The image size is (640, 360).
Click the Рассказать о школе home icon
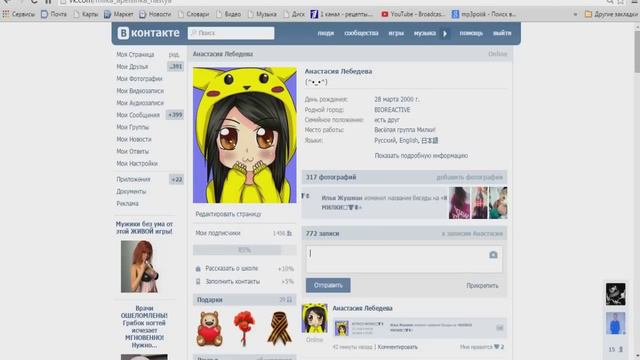point(198,269)
